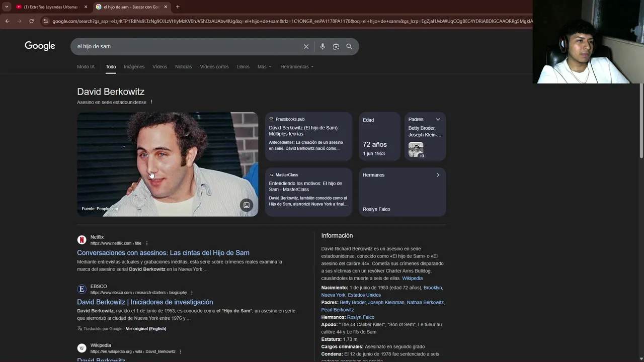Select the Modo IA tab

86,67
